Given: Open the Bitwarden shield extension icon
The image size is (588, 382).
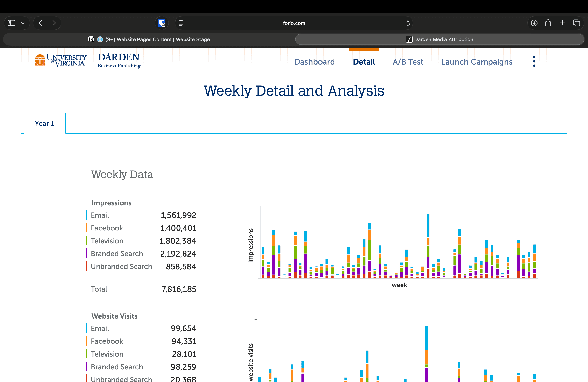Looking at the screenshot, I should point(162,23).
